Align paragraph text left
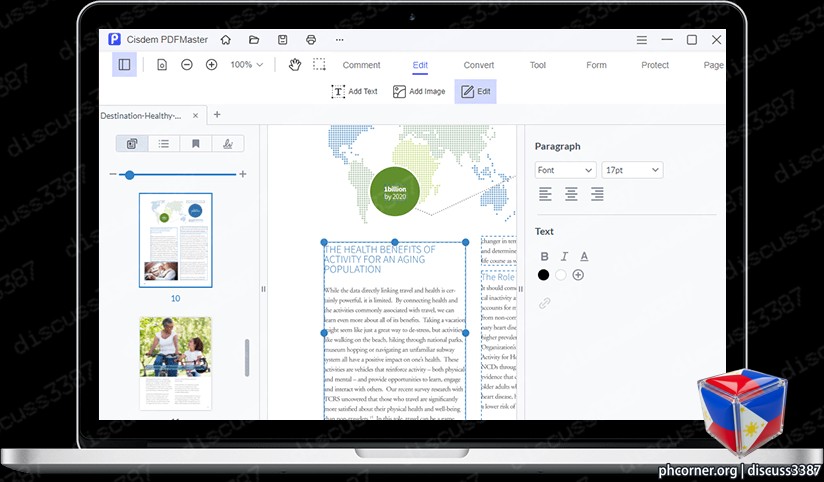The width and height of the screenshot is (824, 482). tap(545, 194)
